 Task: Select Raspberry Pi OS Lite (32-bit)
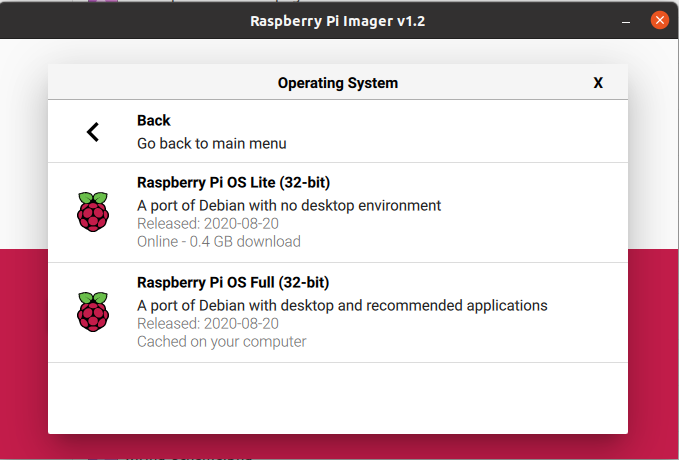pos(338,213)
